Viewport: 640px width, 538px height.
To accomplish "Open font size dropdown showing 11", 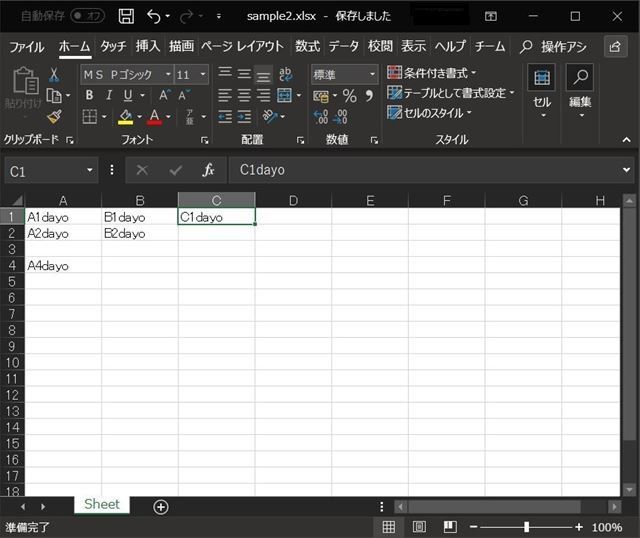I will point(203,75).
